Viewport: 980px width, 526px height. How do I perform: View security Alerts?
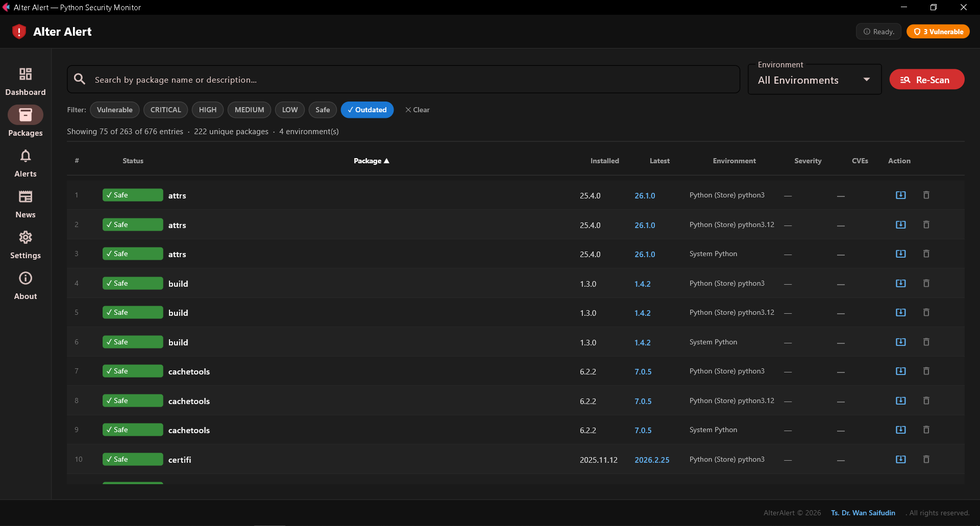(x=25, y=162)
